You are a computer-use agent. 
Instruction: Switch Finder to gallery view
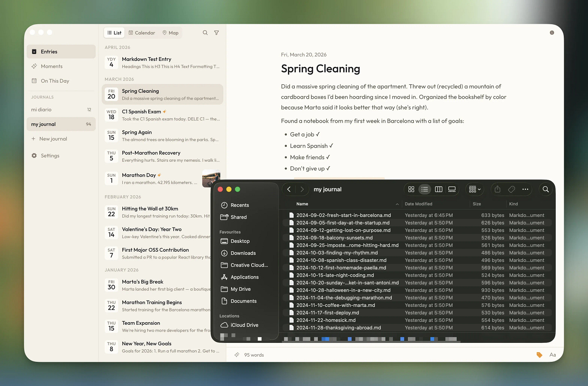pos(452,189)
